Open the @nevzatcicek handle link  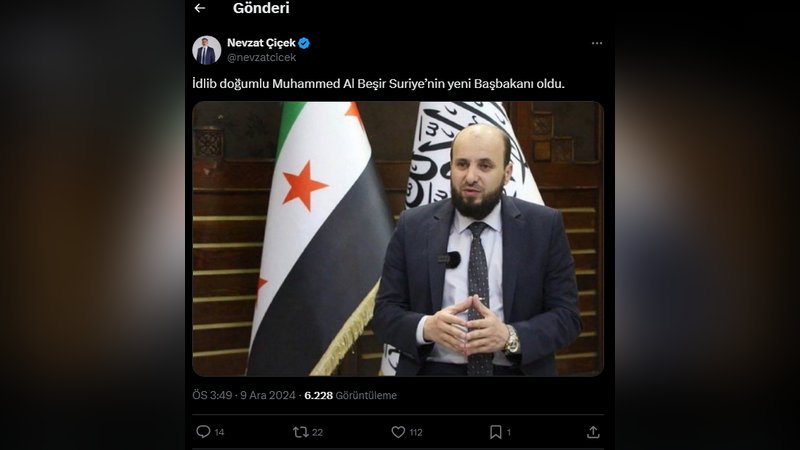point(262,58)
